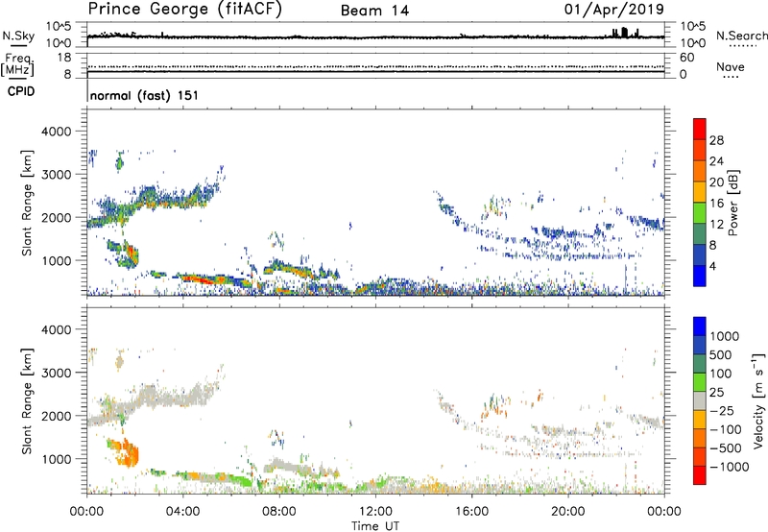Click the '500' value on the velocity scale

coord(721,354)
